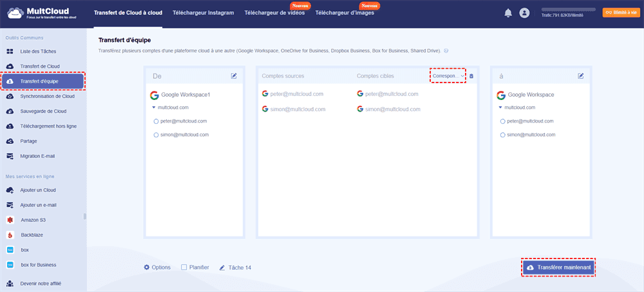The image size is (644, 292).
Task: Click the traffic usage progress bar
Action: (x=569, y=9)
